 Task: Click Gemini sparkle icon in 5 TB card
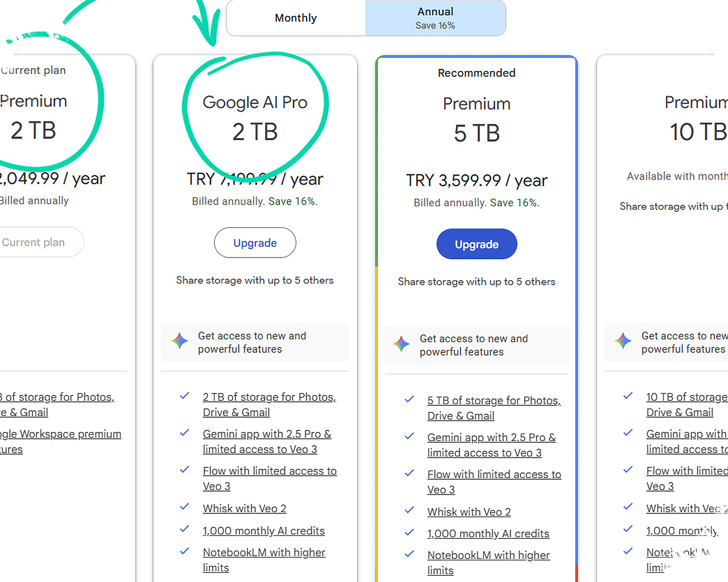tap(402, 344)
